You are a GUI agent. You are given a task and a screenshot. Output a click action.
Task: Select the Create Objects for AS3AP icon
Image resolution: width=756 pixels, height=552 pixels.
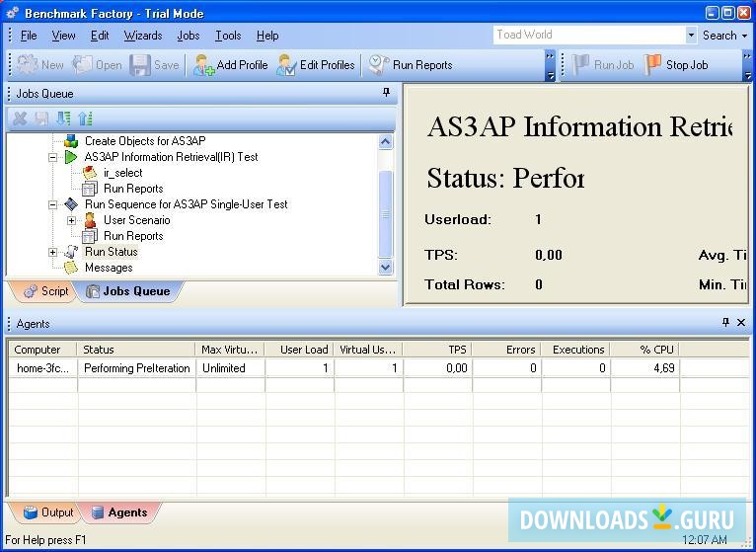(71, 141)
